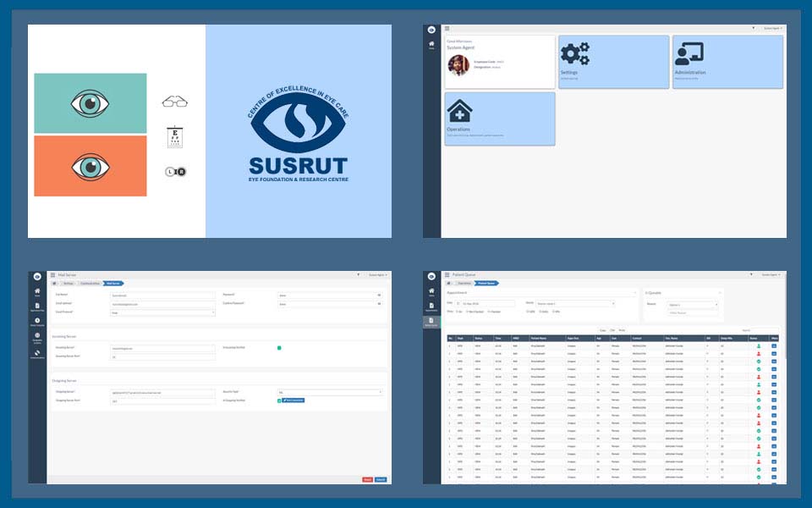812x508 pixels.
Task: Open the Administration tile
Action: (x=727, y=62)
